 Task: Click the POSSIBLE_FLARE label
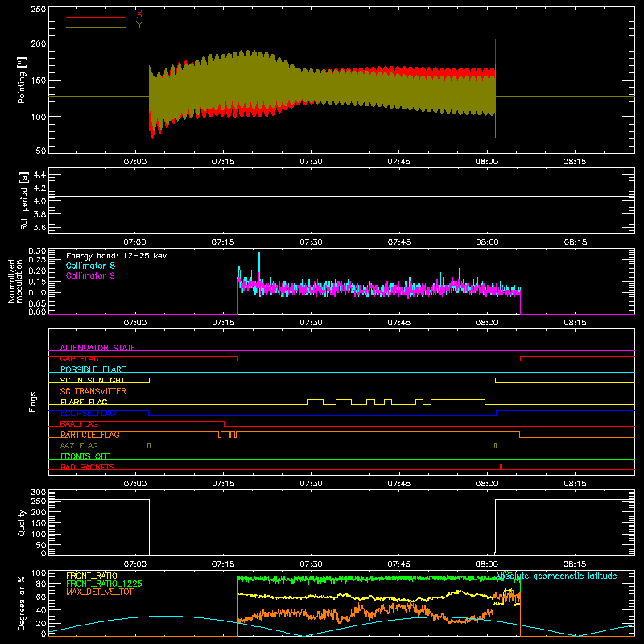(x=93, y=369)
